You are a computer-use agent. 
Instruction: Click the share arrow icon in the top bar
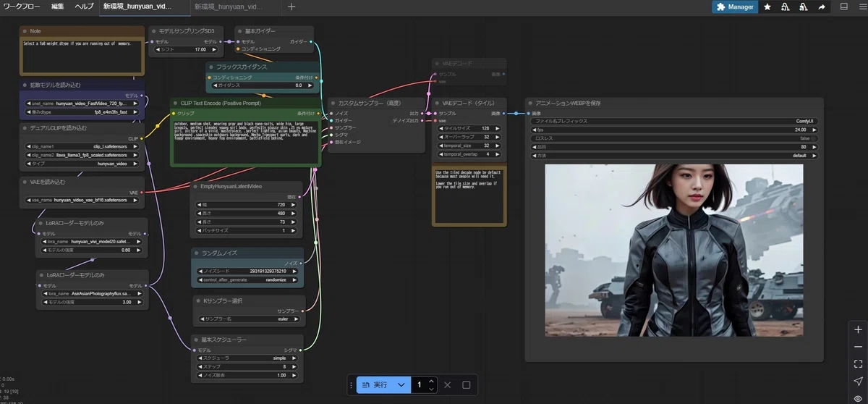822,7
